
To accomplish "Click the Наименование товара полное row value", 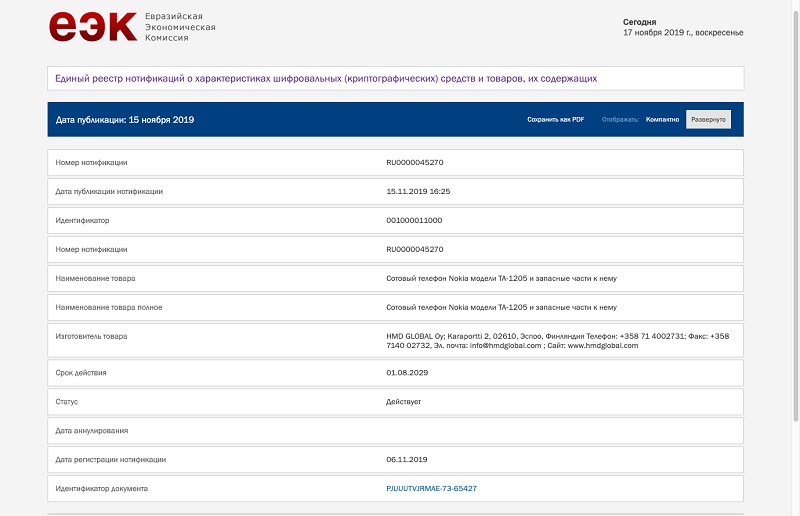I will click(x=501, y=307).
